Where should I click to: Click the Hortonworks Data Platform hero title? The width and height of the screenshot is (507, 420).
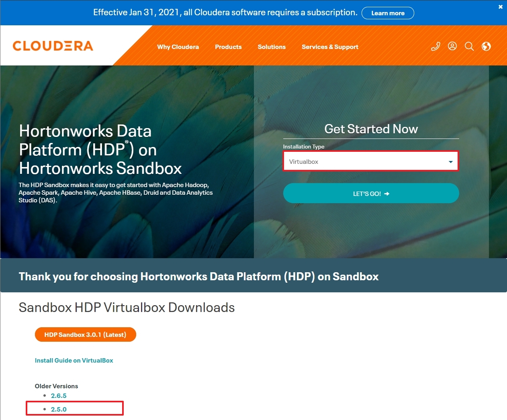(100, 150)
